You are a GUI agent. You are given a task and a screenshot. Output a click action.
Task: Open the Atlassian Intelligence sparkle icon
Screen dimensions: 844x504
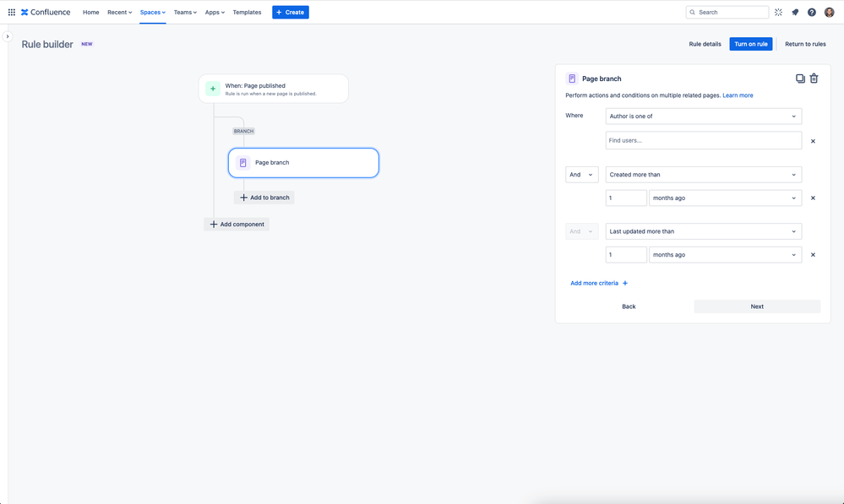point(778,12)
